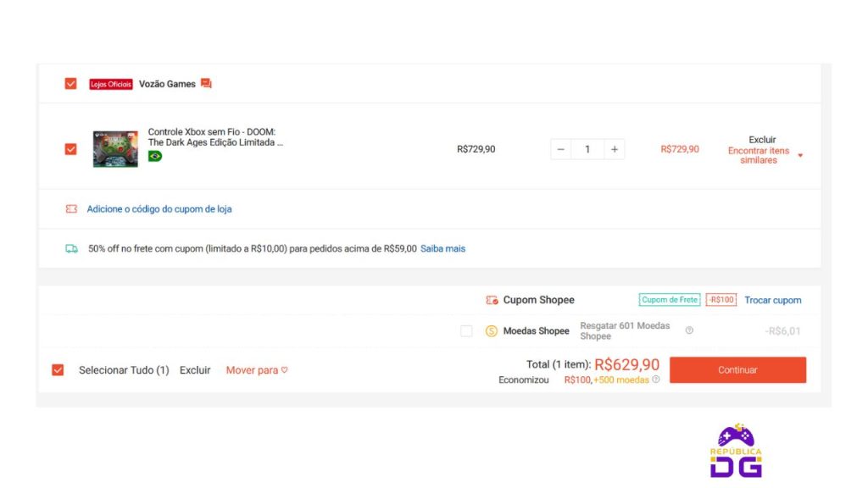
Task: Click the Moedas Shopee label
Action: click(536, 331)
